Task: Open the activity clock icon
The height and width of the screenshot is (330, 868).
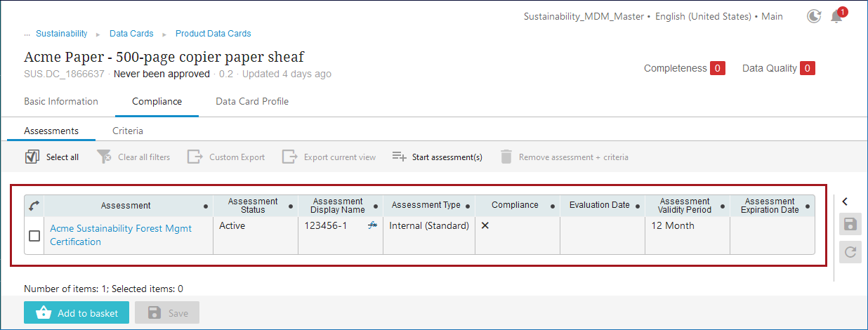Action: pyautogui.click(x=814, y=17)
